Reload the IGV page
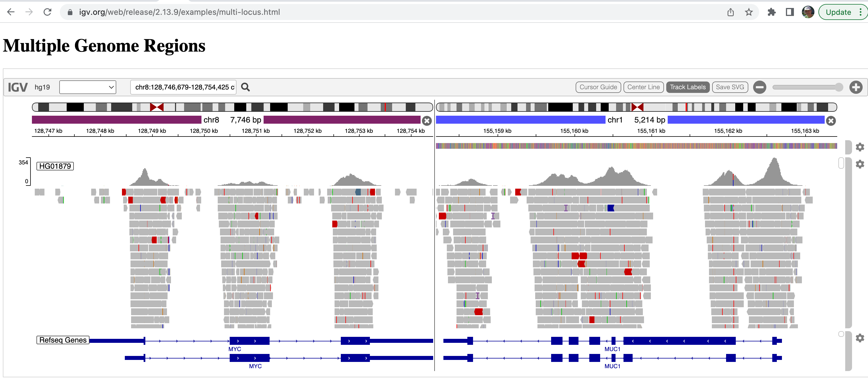 click(48, 12)
